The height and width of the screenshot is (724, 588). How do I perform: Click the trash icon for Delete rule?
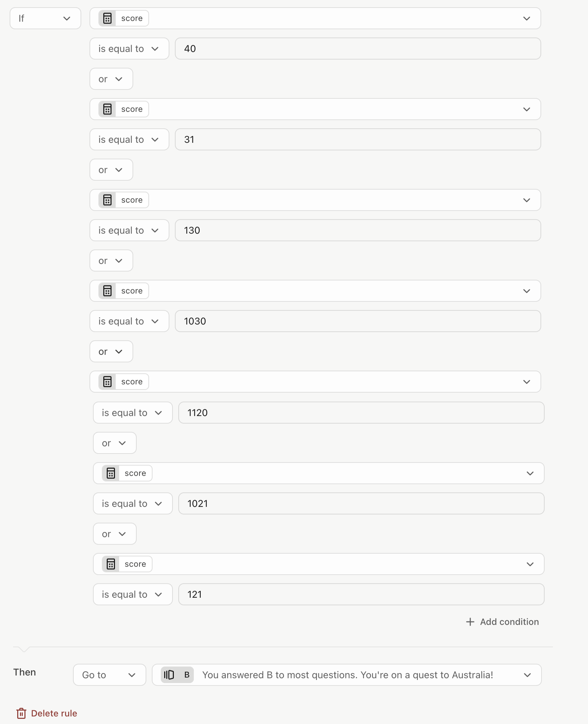21,713
